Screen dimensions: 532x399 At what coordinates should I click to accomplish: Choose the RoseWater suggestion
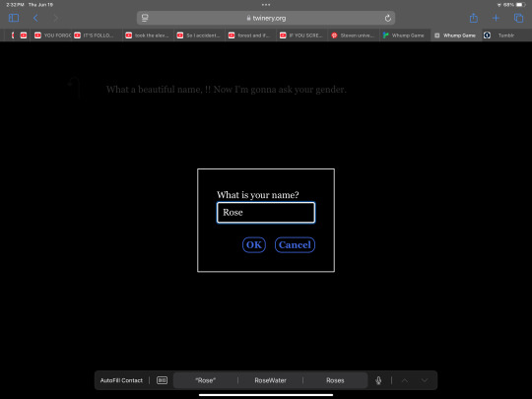[x=270, y=380]
